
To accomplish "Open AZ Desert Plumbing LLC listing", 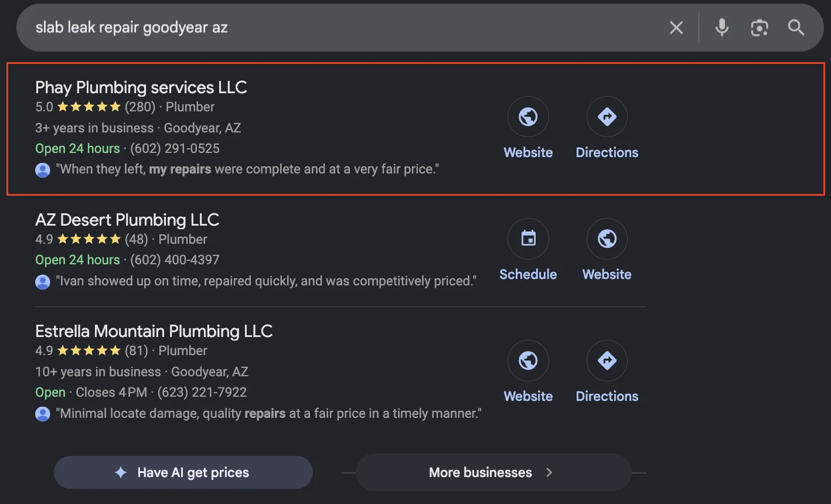I will click(x=127, y=220).
